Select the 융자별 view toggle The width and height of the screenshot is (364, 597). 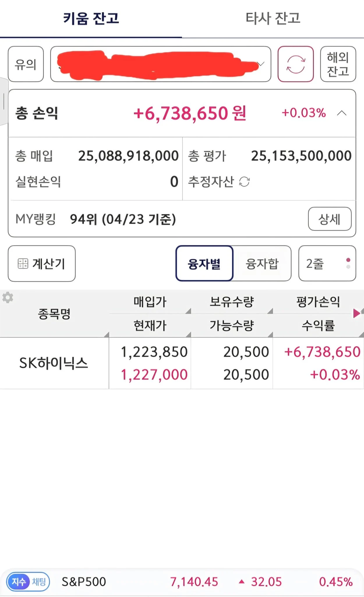tap(204, 264)
